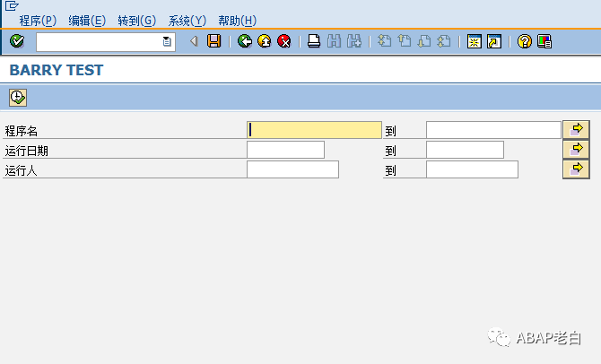This screenshot has width=601, height=364.
Task: Click the 程序名 high value field
Action: (x=493, y=130)
